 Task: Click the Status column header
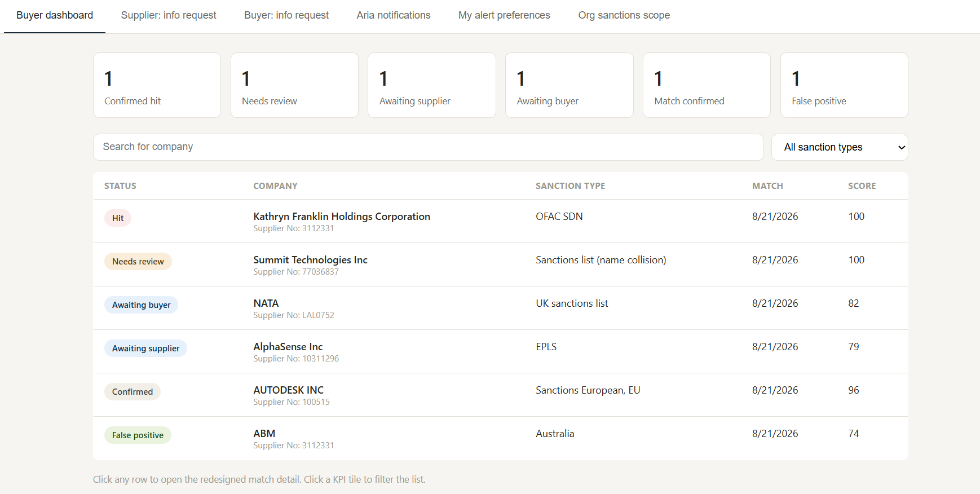[120, 186]
